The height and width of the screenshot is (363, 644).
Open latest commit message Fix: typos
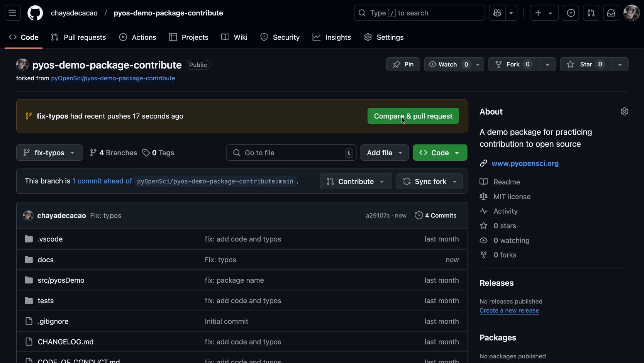[106, 216]
